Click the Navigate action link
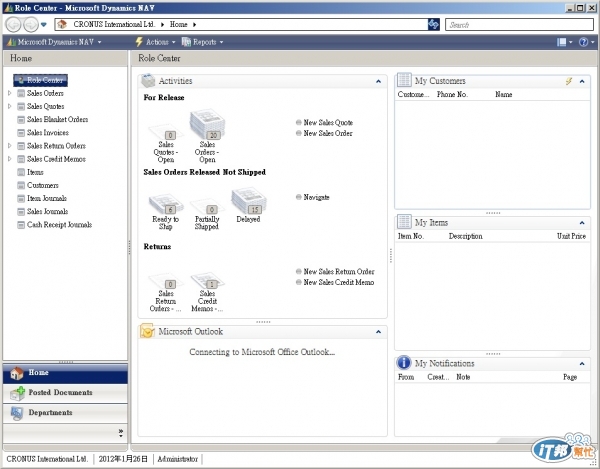This screenshot has height=469, width=600. tap(313, 197)
